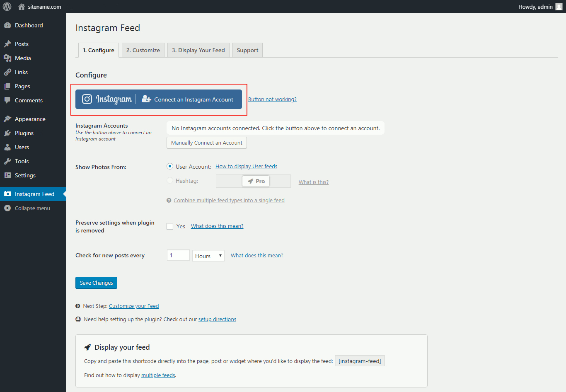Click the add-user icon on connect button
This screenshot has height=392, width=566.
point(146,99)
